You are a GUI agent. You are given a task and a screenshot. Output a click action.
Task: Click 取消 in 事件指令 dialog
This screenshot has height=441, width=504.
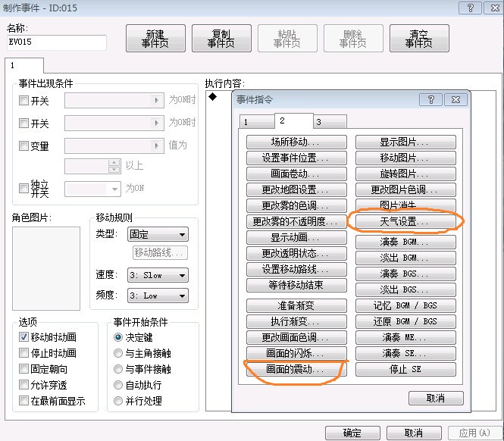[x=436, y=399]
